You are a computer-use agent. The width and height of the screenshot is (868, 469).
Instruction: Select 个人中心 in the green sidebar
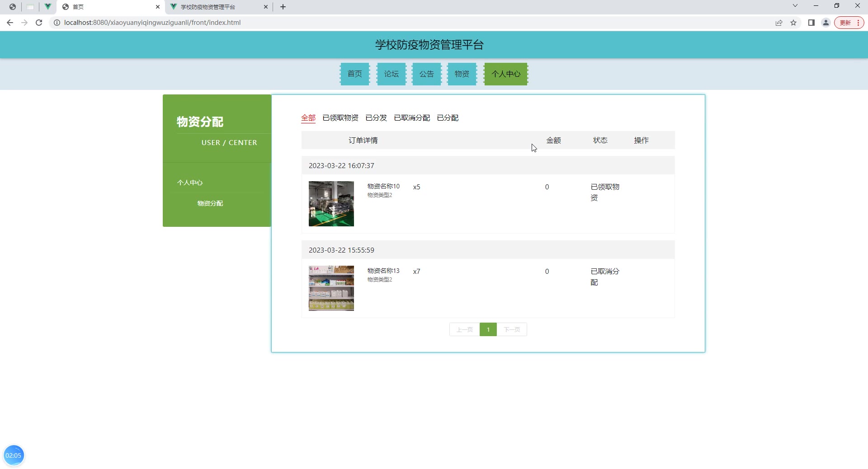click(190, 183)
